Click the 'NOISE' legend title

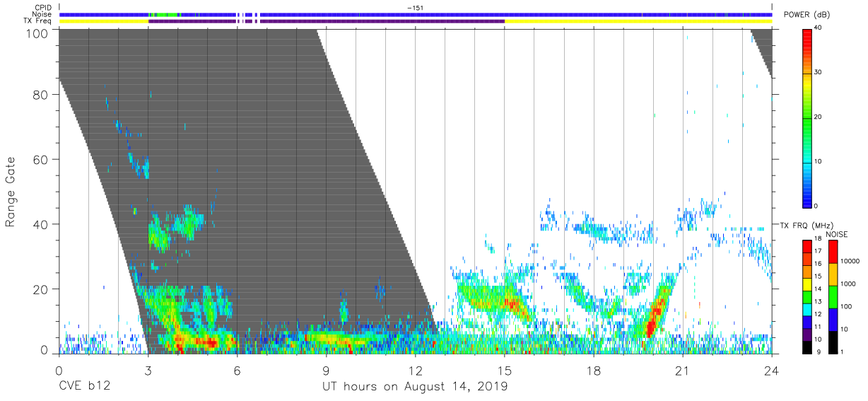pos(836,234)
